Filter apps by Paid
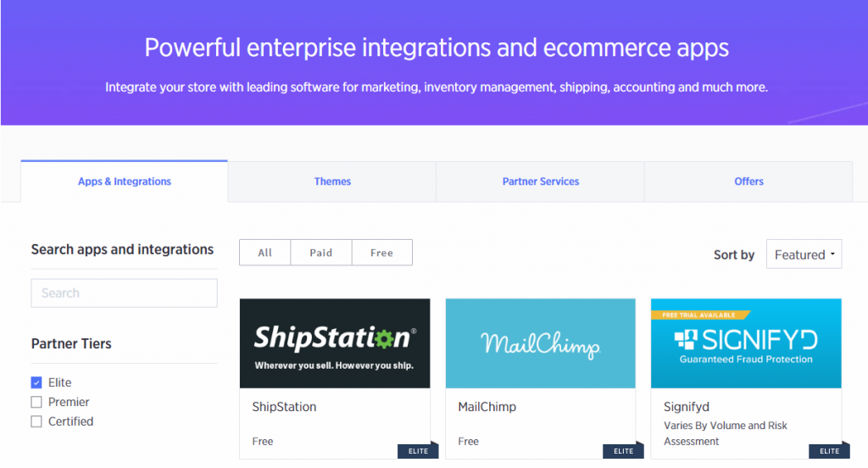The width and height of the screenshot is (868, 468). click(320, 253)
